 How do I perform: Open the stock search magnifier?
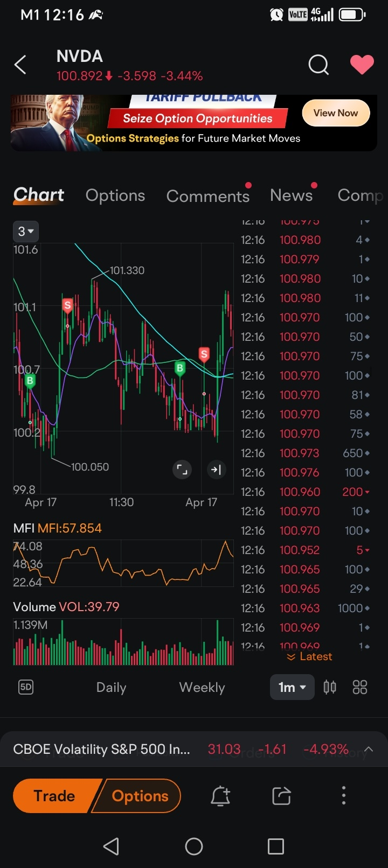tap(318, 65)
